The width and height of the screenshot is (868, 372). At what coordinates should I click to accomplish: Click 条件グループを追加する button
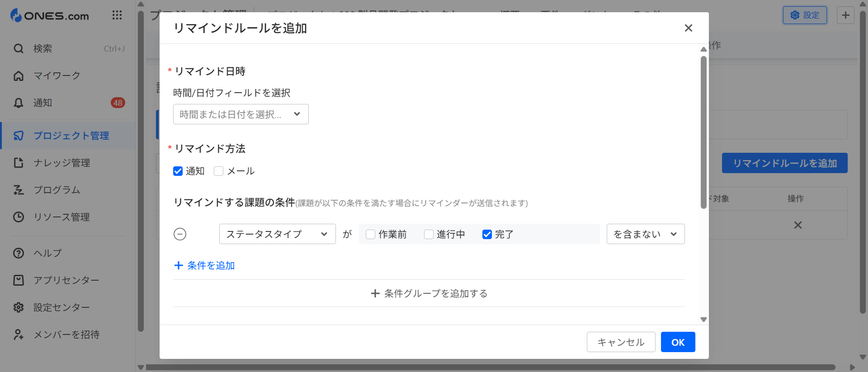429,293
